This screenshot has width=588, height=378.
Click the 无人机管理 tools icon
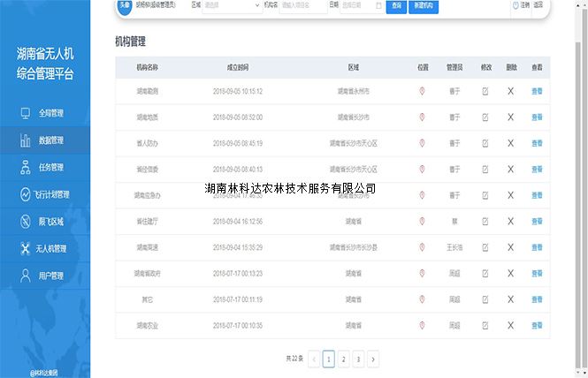point(26,249)
